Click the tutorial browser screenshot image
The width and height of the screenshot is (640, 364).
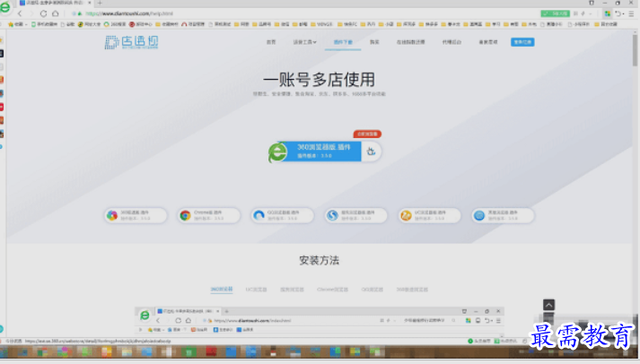point(320,321)
